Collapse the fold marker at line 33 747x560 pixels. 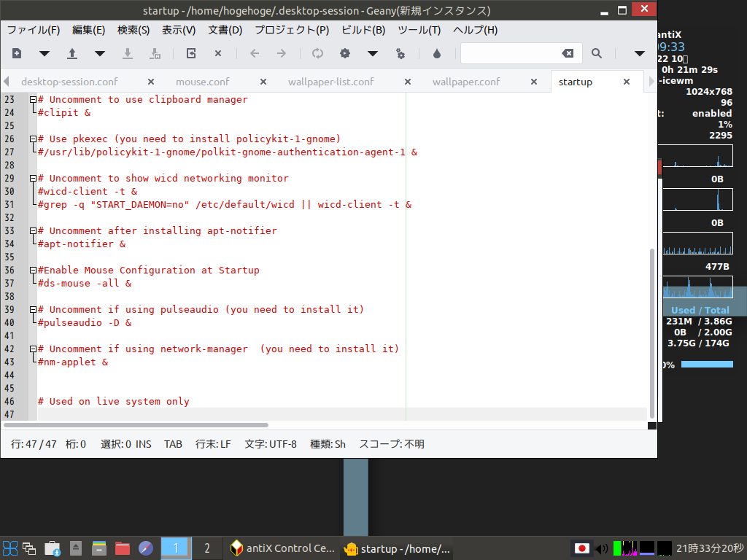click(x=33, y=231)
